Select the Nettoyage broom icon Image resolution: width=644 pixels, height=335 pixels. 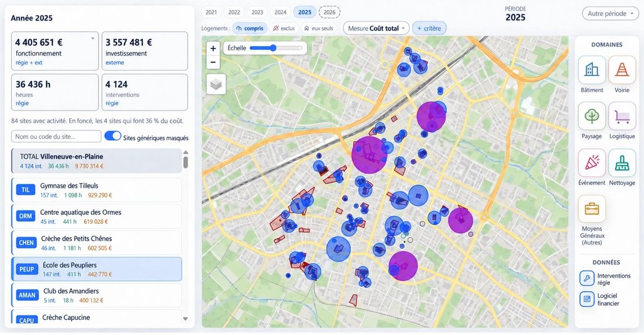(x=622, y=163)
